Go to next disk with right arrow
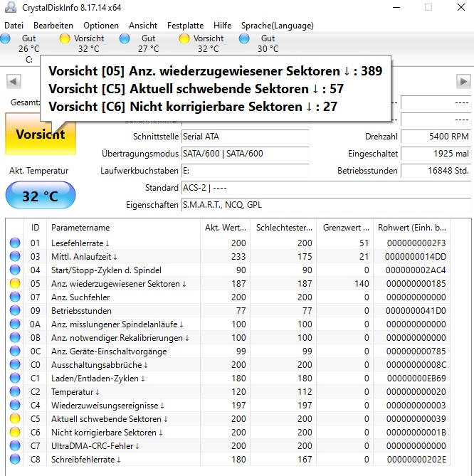The height and width of the screenshot is (476, 474). point(463,81)
